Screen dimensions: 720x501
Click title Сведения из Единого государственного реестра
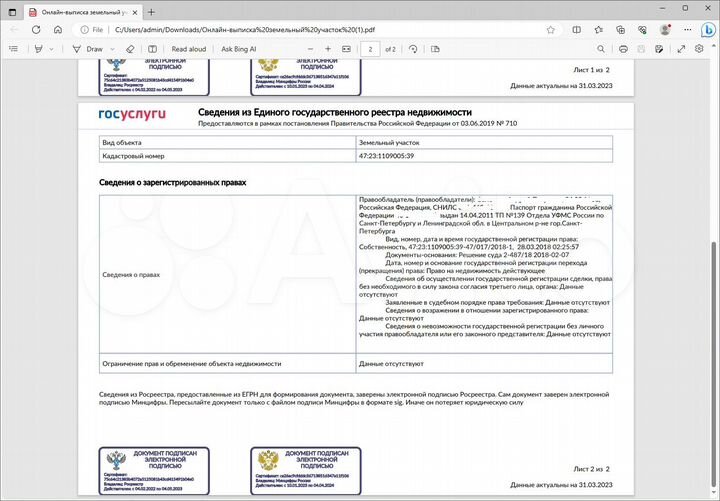click(x=335, y=112)
